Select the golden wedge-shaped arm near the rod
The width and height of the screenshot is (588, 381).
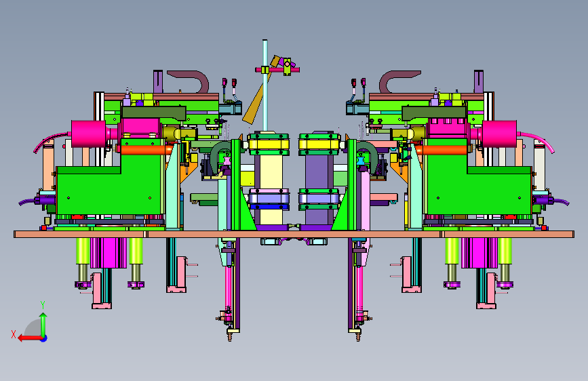pos(254,103)
